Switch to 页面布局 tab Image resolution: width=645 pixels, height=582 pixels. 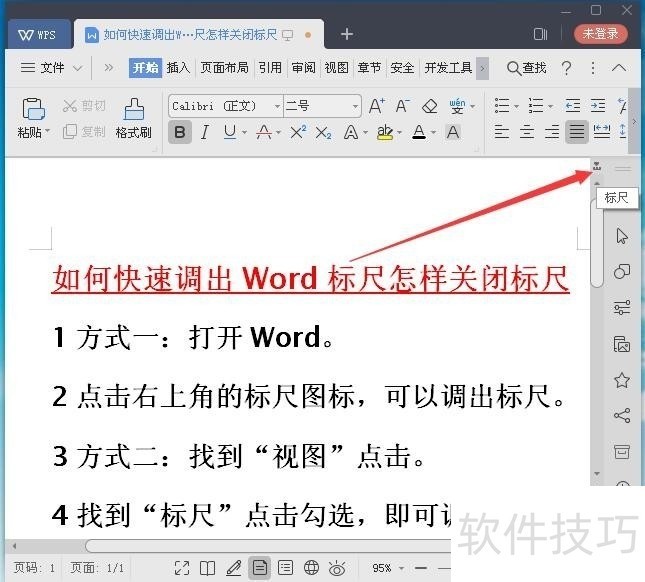224,67
